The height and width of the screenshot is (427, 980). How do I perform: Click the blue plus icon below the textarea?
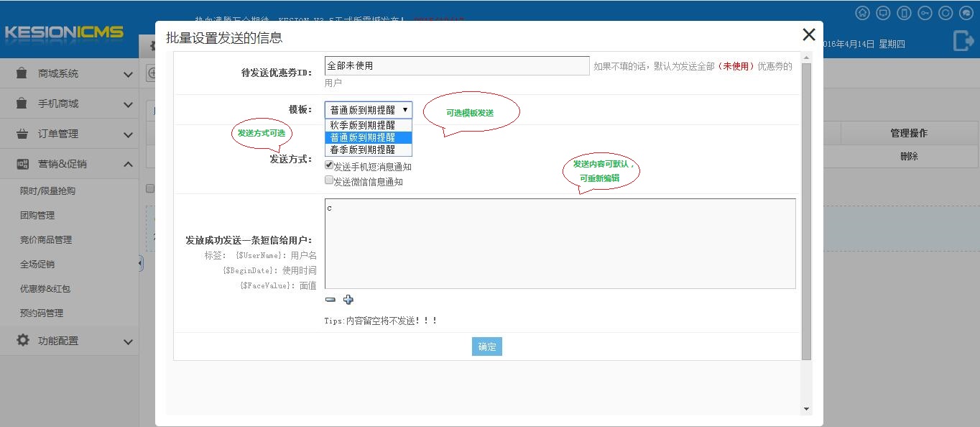tap(348, 300)
